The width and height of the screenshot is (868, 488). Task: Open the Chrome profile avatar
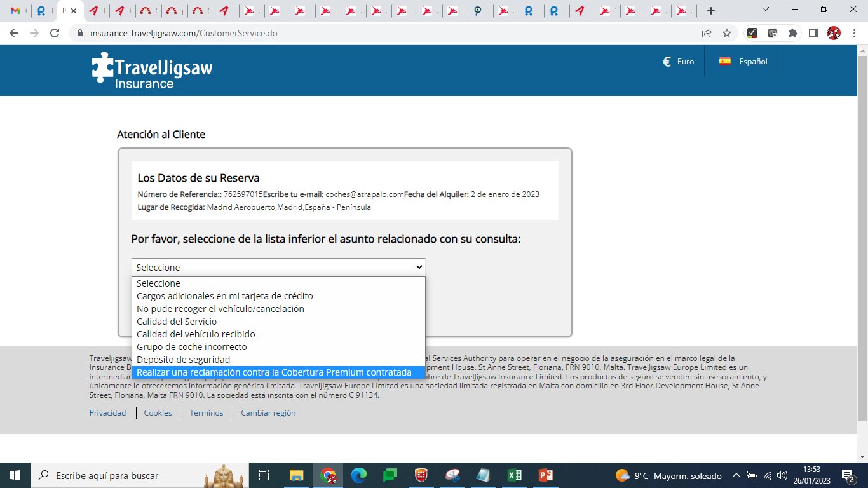(x=834, y=33)
